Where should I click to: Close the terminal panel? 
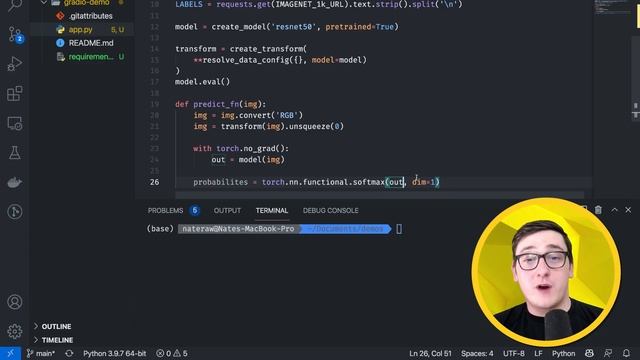coord(628,210)
